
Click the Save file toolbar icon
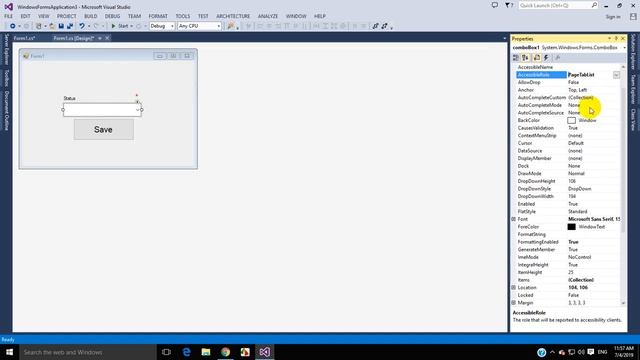point(61,26)
